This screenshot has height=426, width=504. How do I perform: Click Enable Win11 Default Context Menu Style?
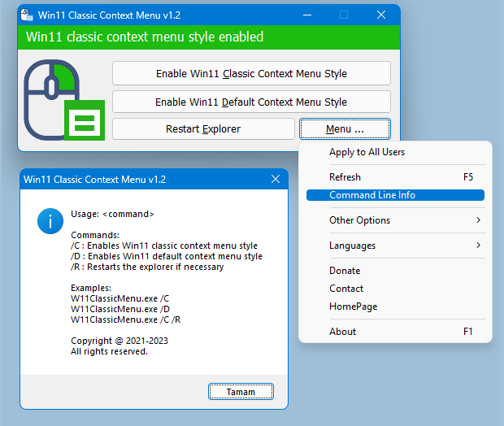point(251,102)
